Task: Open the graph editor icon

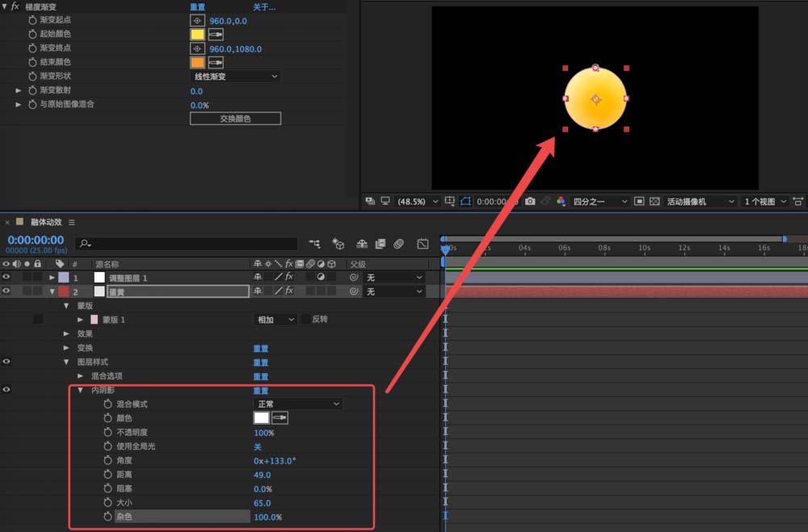Action: pos(423,243)
